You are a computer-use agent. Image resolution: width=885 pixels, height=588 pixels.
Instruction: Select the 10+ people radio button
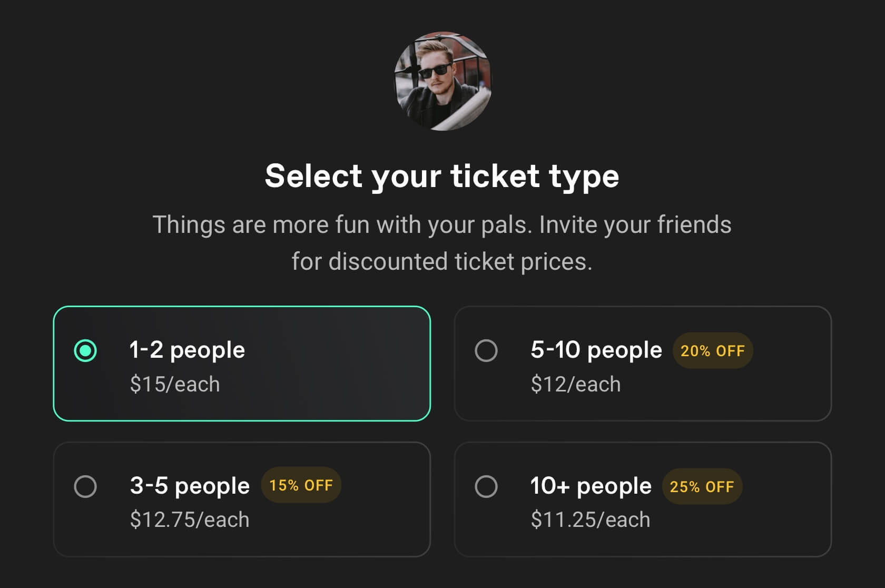pos(486,486)
